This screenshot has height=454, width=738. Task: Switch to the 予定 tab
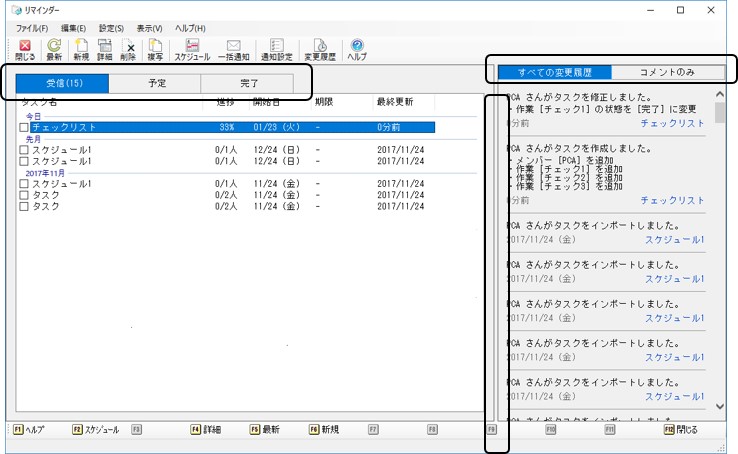pos(155,83)
